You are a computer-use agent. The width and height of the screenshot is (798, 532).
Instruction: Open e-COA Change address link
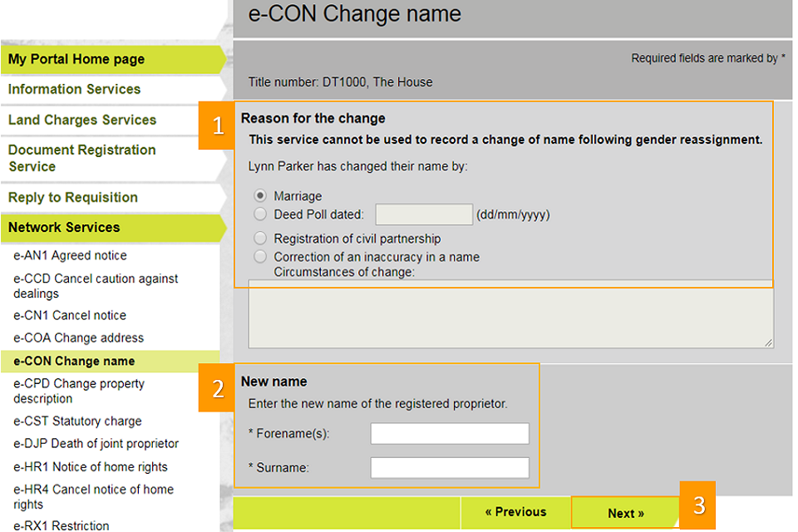(x=78, y=337)
